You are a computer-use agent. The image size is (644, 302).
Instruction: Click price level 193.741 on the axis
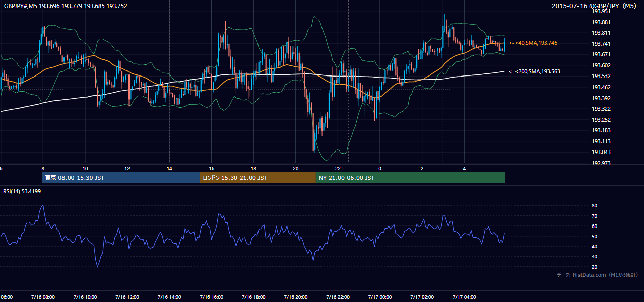coord(601,44)
